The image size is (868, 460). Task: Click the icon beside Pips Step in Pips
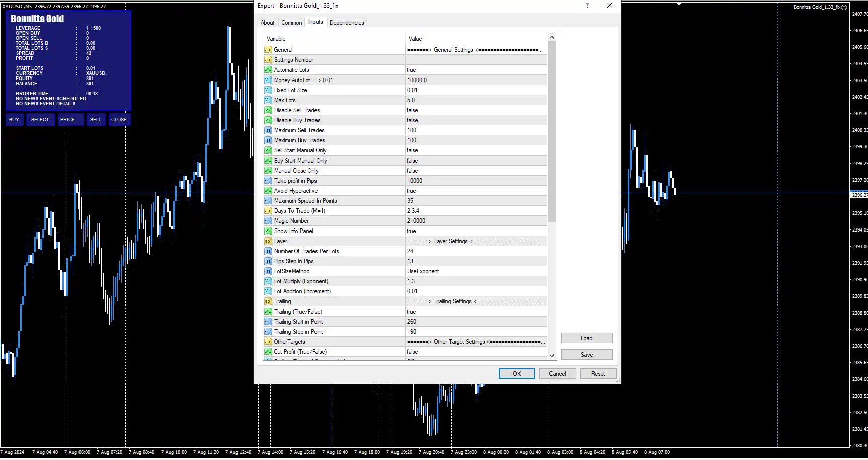pyautogui.click(x=268, y=261)
